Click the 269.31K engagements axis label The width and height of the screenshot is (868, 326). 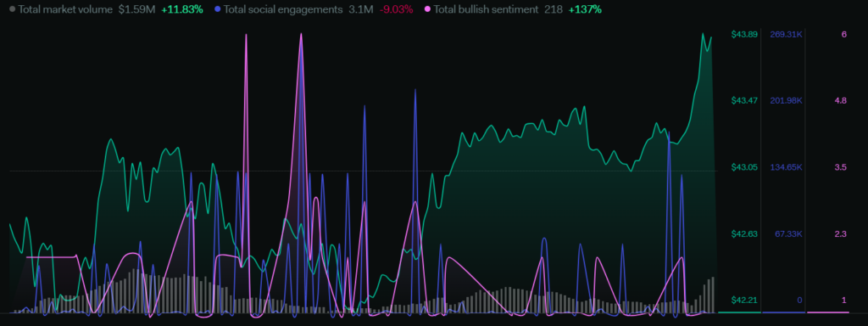point(786,34)
